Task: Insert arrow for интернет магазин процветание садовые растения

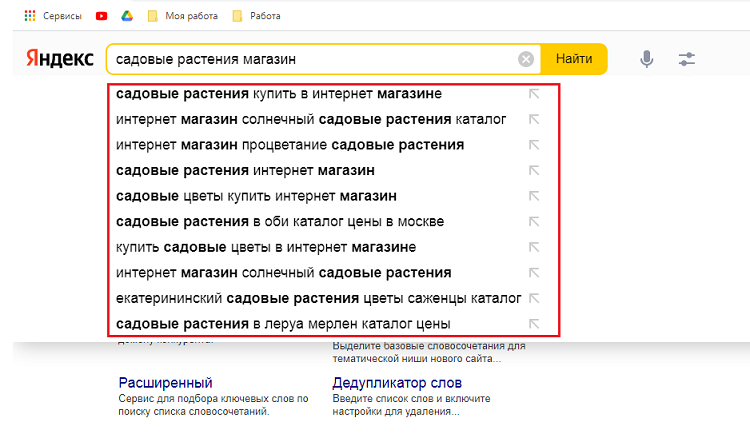Action: [534, 145]
